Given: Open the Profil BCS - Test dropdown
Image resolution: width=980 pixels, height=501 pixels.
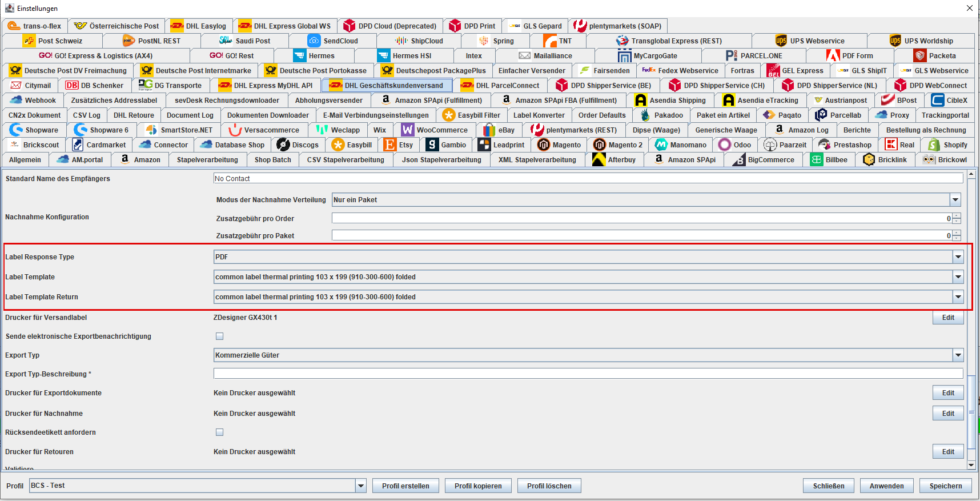Looking at the screenshot, I should click(360, 486).
